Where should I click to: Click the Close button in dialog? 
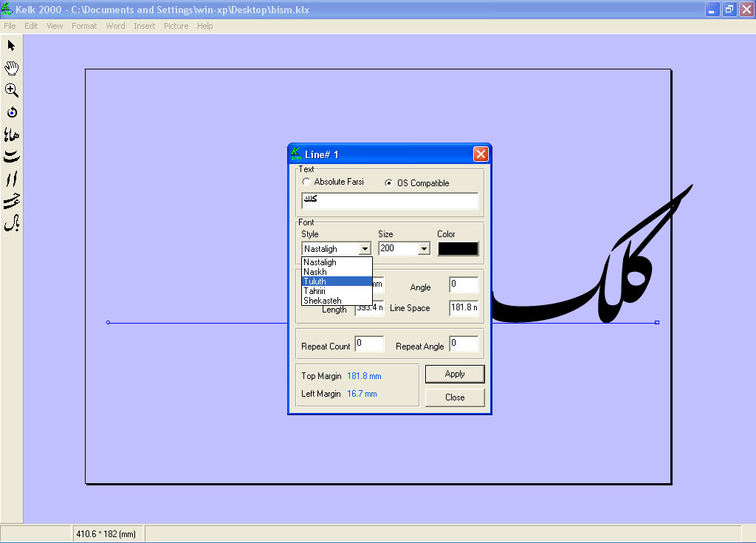tap(455, 397)
